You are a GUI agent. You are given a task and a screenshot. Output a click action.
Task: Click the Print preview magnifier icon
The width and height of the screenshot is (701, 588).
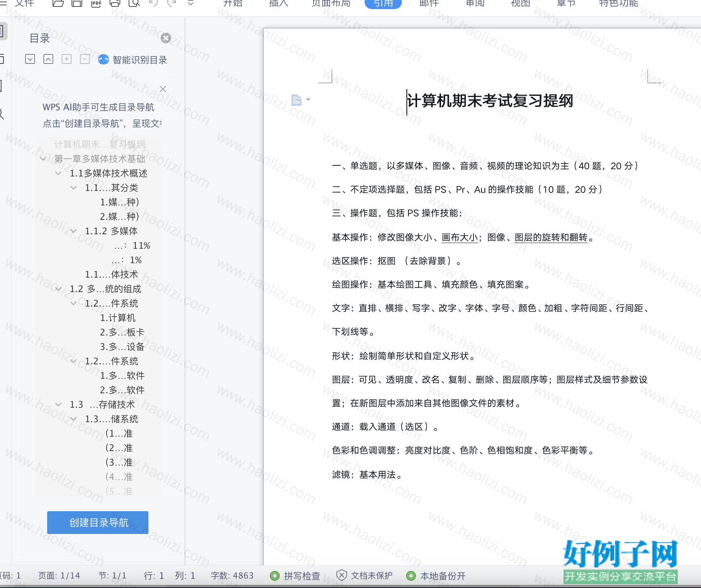tap(134, 3)
